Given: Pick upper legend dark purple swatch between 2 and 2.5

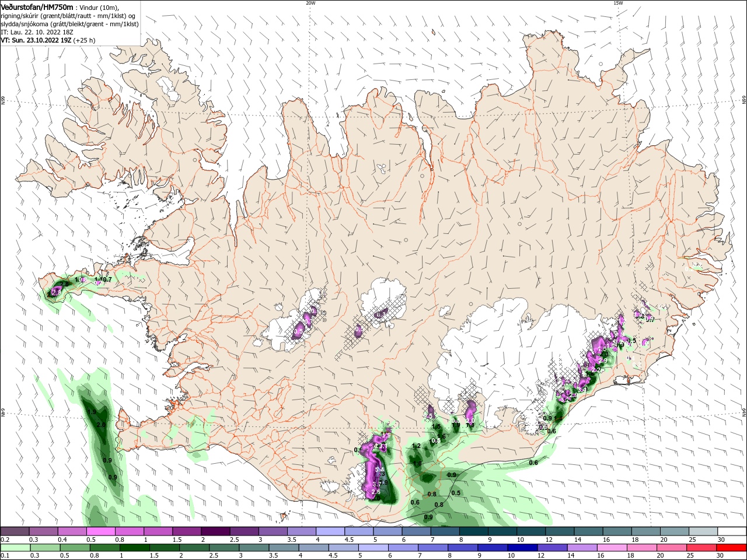Looking at the screenshot, I should pos(215,531).
